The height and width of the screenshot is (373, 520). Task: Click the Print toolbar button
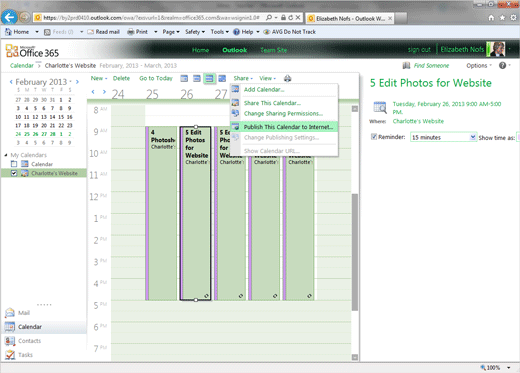click(x=137, y=32)
